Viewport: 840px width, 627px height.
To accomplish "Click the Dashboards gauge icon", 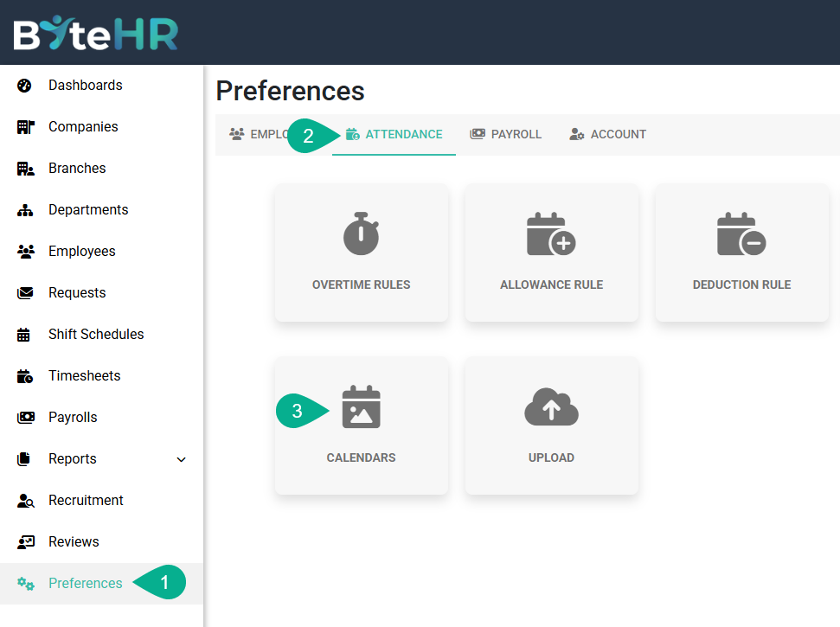I will (x=24, y=86).
